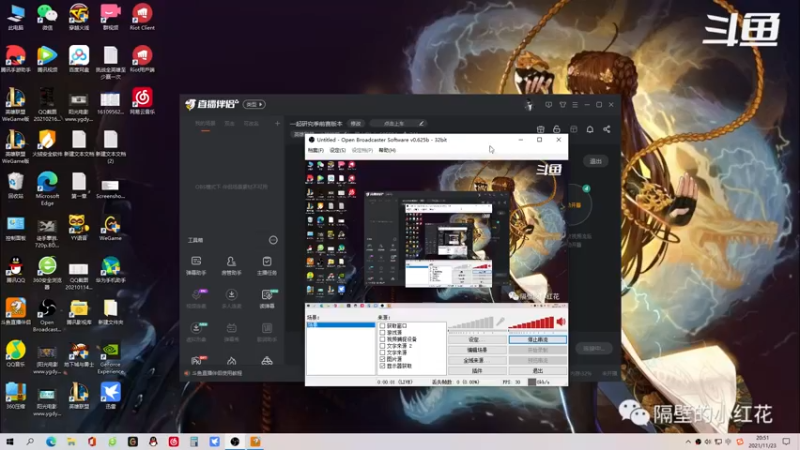Open the PK tool icon

pyautogui.click(x=196, y=361)
